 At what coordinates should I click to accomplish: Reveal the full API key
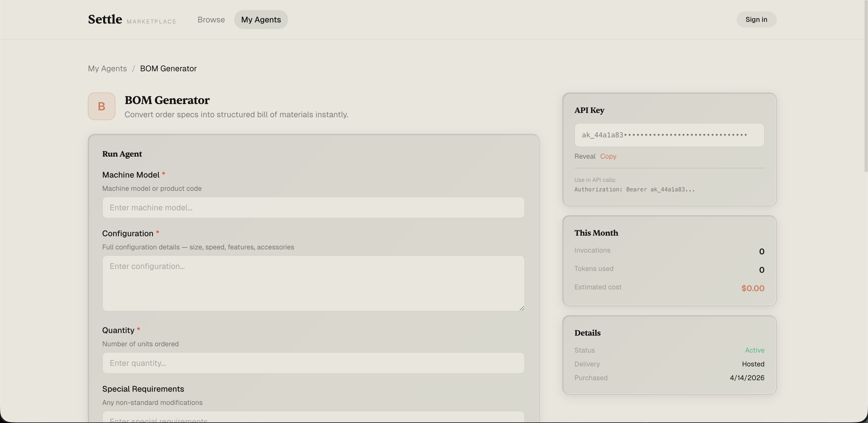tap(585, 156)
